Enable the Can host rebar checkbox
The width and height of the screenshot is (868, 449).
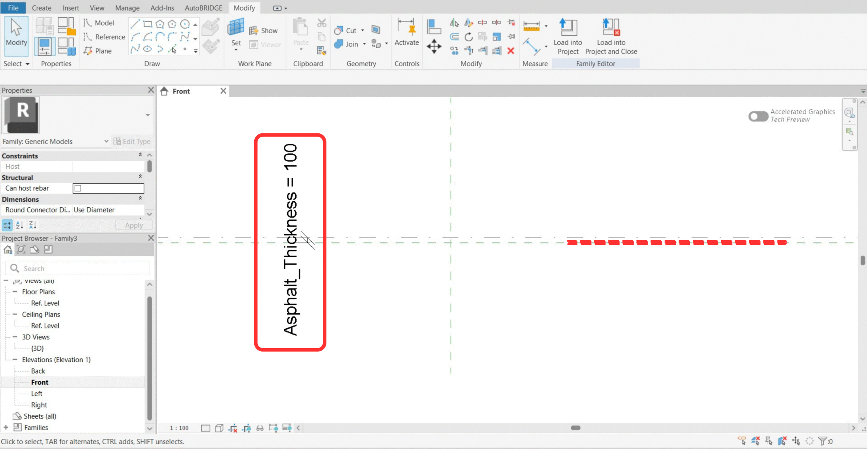[x=78, y=188]
